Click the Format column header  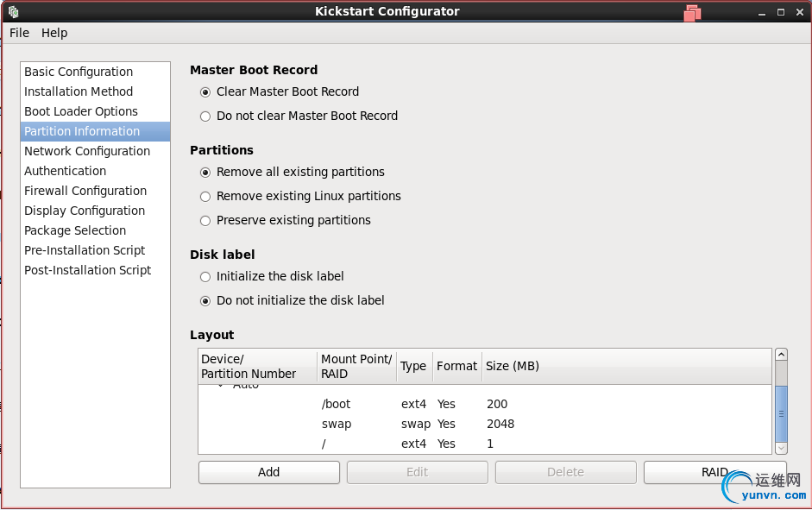coord(457,366)
